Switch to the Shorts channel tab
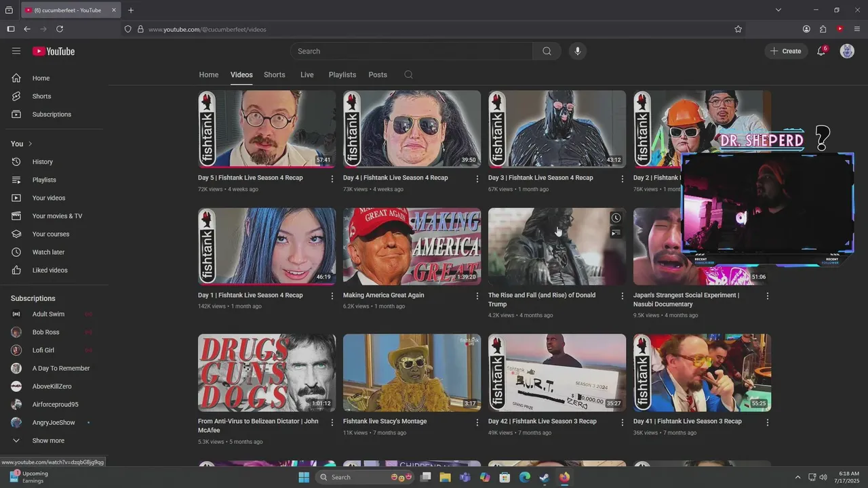 coord(275,75)
